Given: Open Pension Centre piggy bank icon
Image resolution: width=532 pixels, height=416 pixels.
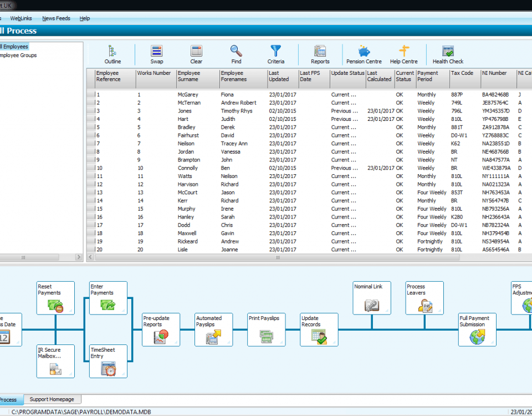Looking at the screenshot, I should (x=364, y=54).
